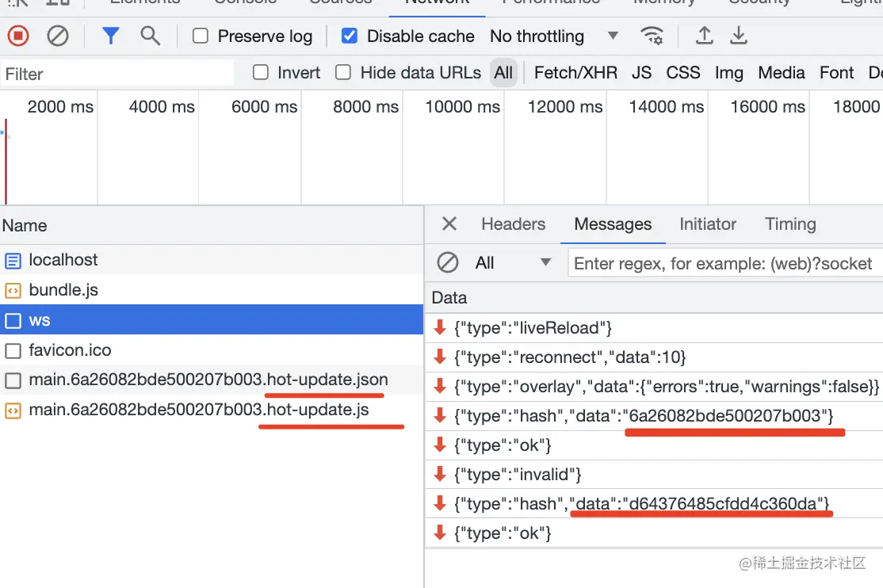Filter requests by CSS type
The image size is (883, 588).
pyautogui.click(x=683, y=73)
